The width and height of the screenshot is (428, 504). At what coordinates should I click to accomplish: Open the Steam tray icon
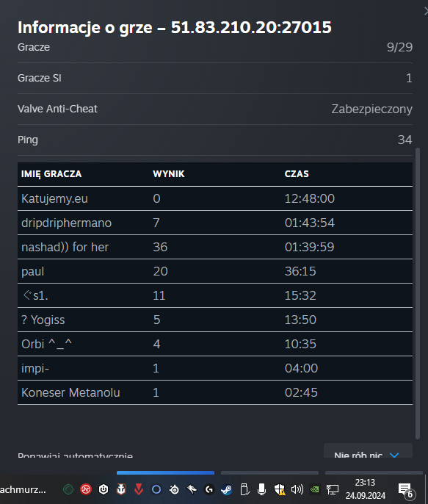coord(226,489)
